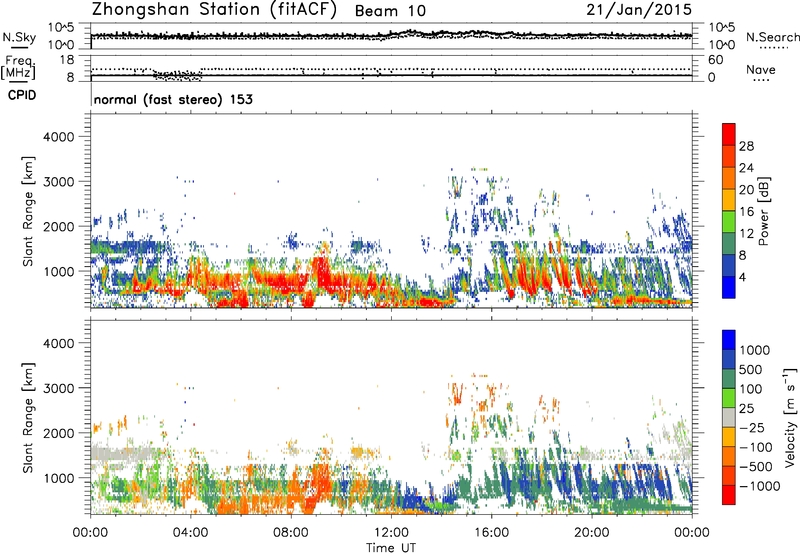Click the top blue segment of velocity colorbar
800x554 pixels.
[x=729, y=340]
